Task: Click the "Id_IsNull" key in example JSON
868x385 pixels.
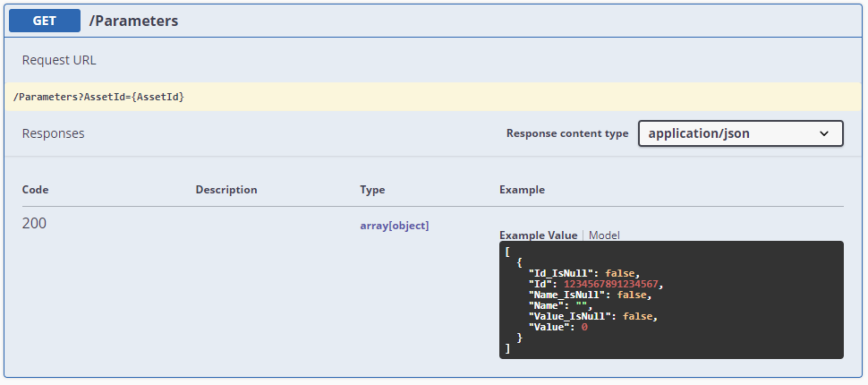Action: (x=564, y=273)
